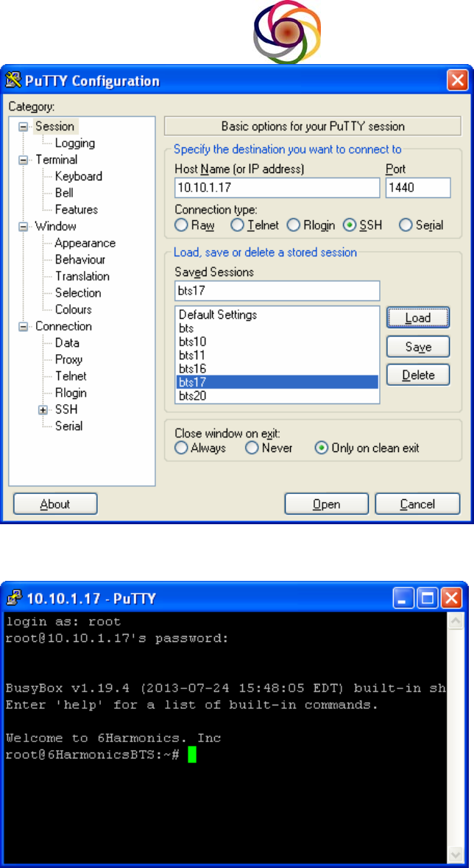The width and height of the screenshot is (474, 868).
Task: Open the Terminal category
Action: coord(56,160)
